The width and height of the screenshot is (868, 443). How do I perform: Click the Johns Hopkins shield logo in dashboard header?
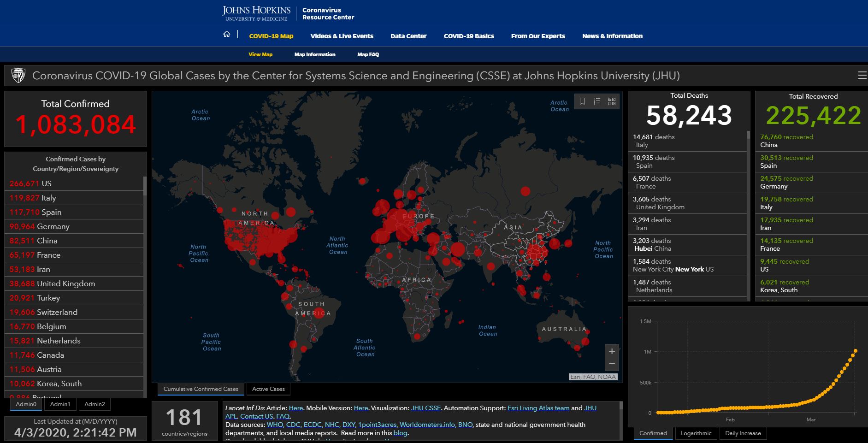coord(18,76)
